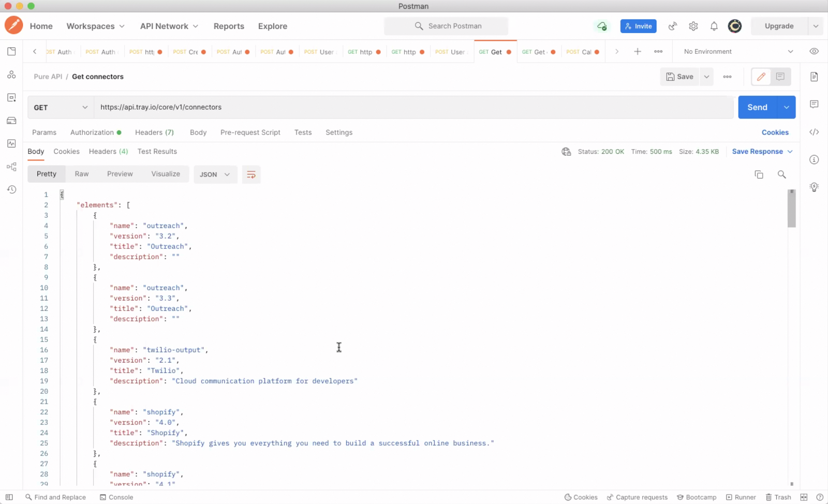Image resolution: width=828 pixels, height=504 pixels.
Task: Check the cloud sync status icon
Action: coord(601,26)
